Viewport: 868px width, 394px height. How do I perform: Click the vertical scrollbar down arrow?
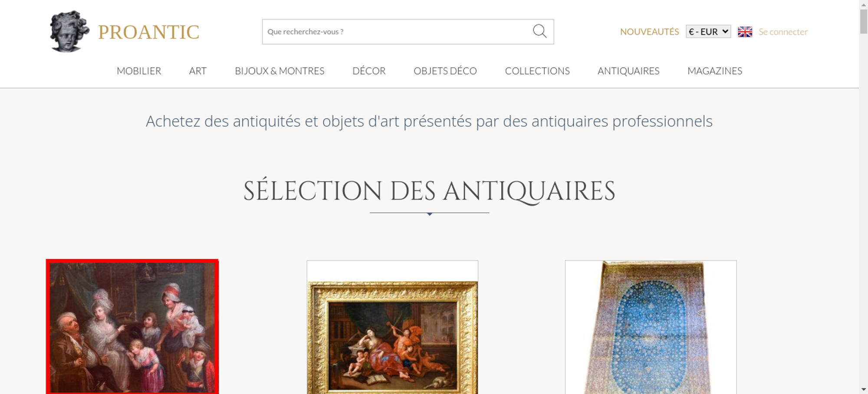(864, 390)
